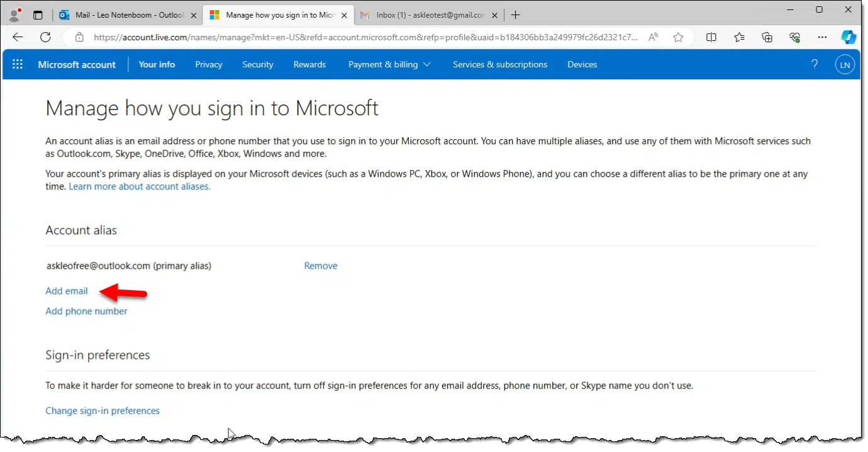868x452 pixels.
Task: Remove the askleofree@outlook.com alias
Action: [x=321, y=266]
